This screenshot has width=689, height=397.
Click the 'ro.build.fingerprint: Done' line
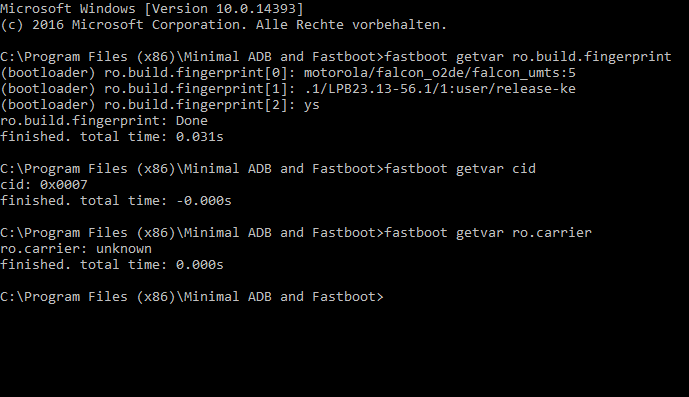[x=104, y=121]
